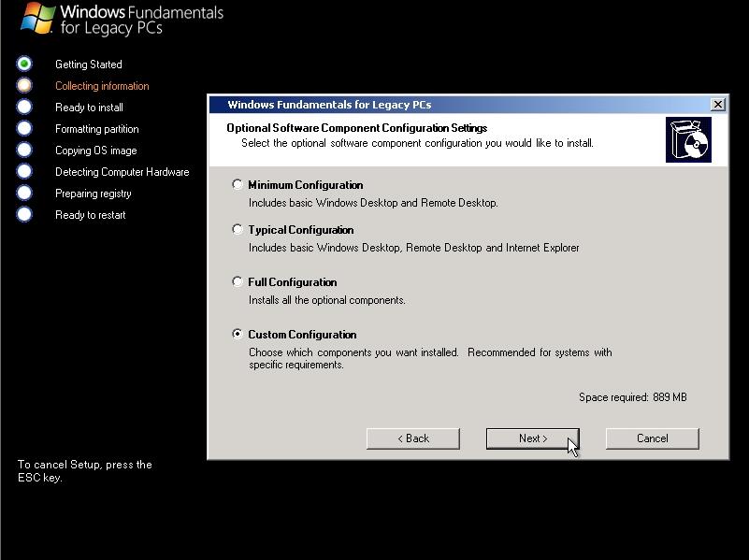Close the dialog using the X button
Image resolution: width=749 pixels, height=560 pixels.
tap(717, 104)
